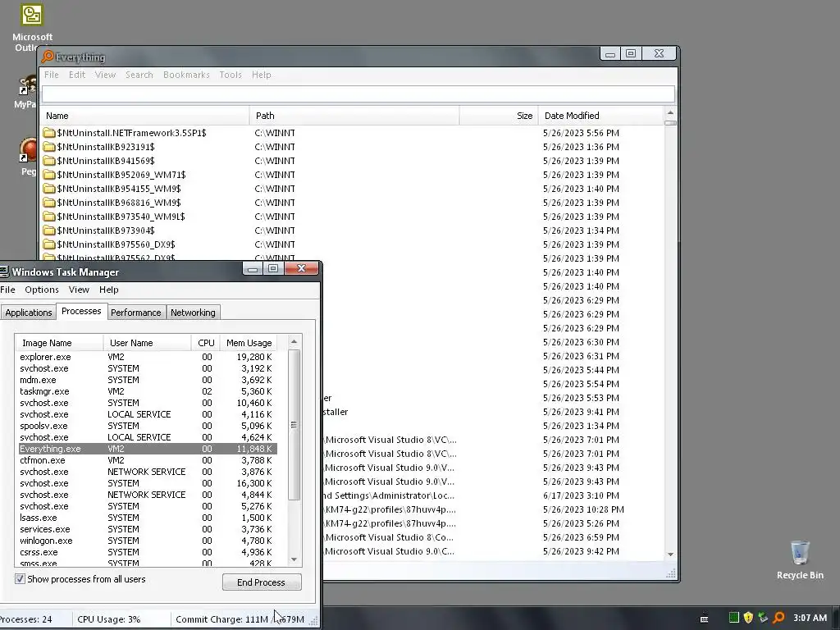Screen dimensions: 840x630
Task: Select the $NtUninstallKB941569$ folder icon
Action: coord(49,160)
